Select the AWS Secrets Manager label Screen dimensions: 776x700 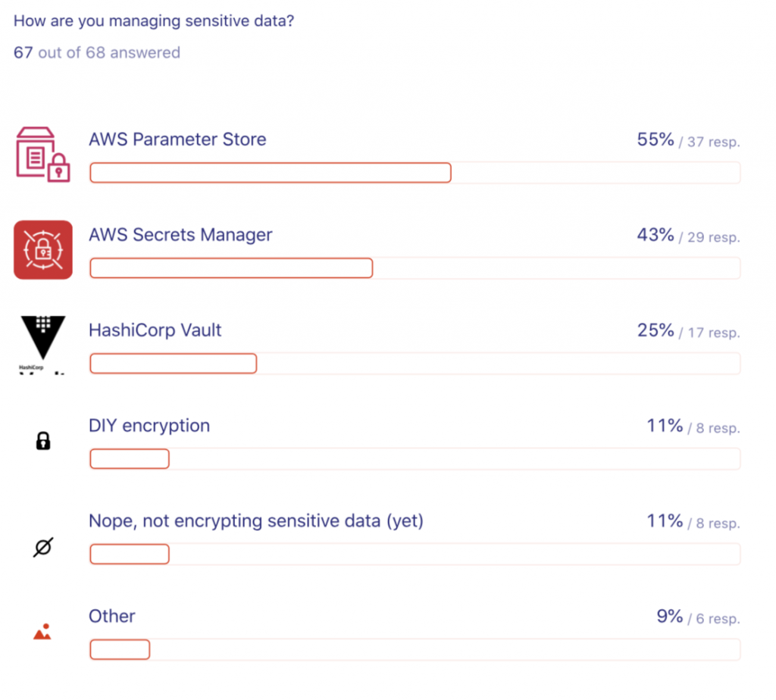point(180,235)
